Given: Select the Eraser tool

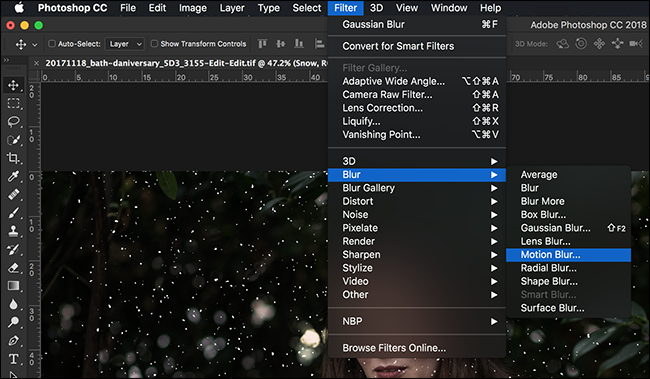Looking at the screenshot, I should (x=13, y=267).
